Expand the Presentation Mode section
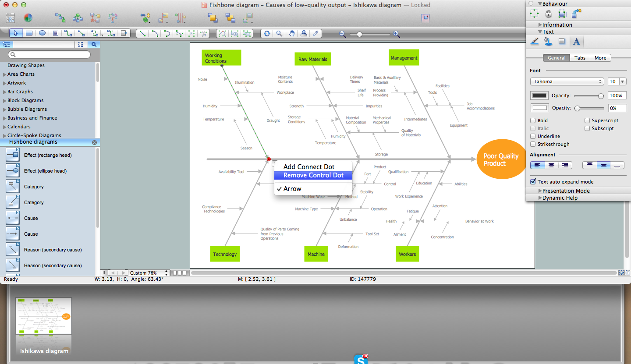631x364 pixels. [540, 191]
